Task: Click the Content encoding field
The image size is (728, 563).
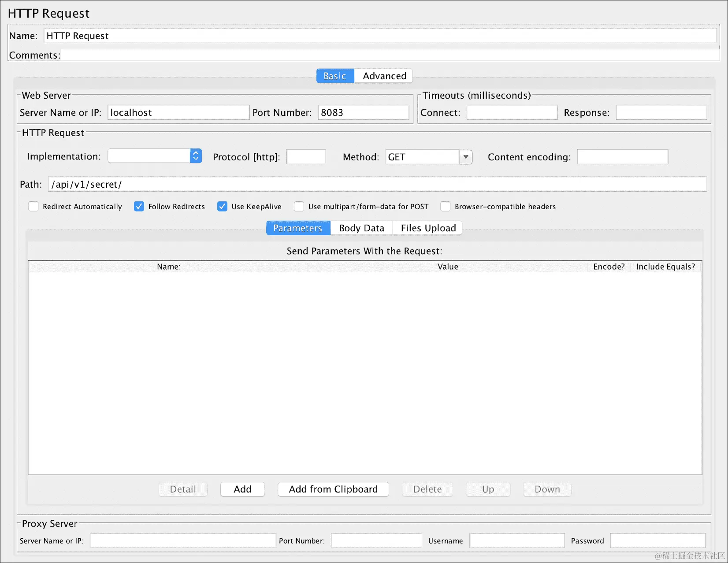Action: (x=623, y=157)
